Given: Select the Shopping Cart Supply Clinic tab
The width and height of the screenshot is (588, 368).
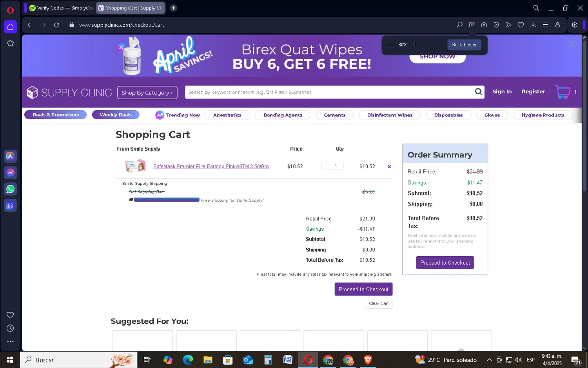Looking at the screenshot, I should [x=131, y=8].
